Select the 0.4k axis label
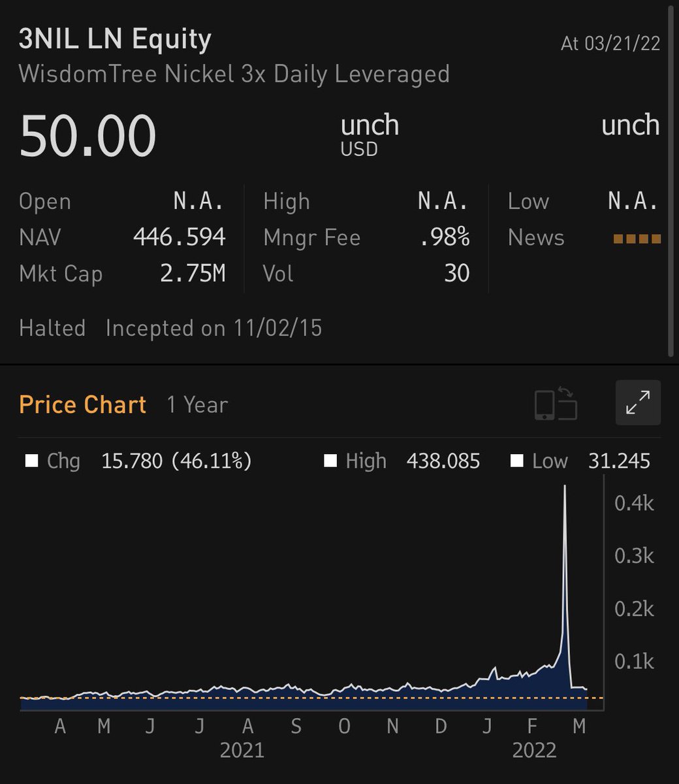 [634, 502]
